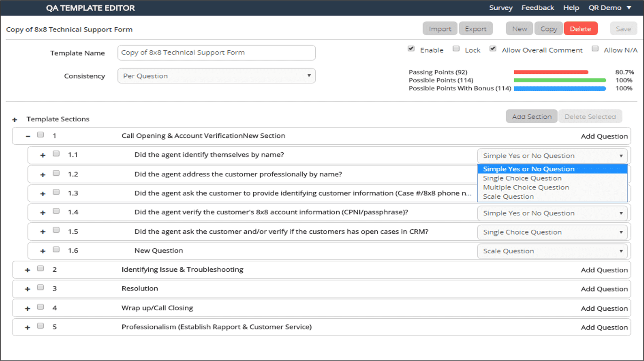Open the Consistency dropdown
The height and width of the screenshot is (361, 644).
[216, 76]
